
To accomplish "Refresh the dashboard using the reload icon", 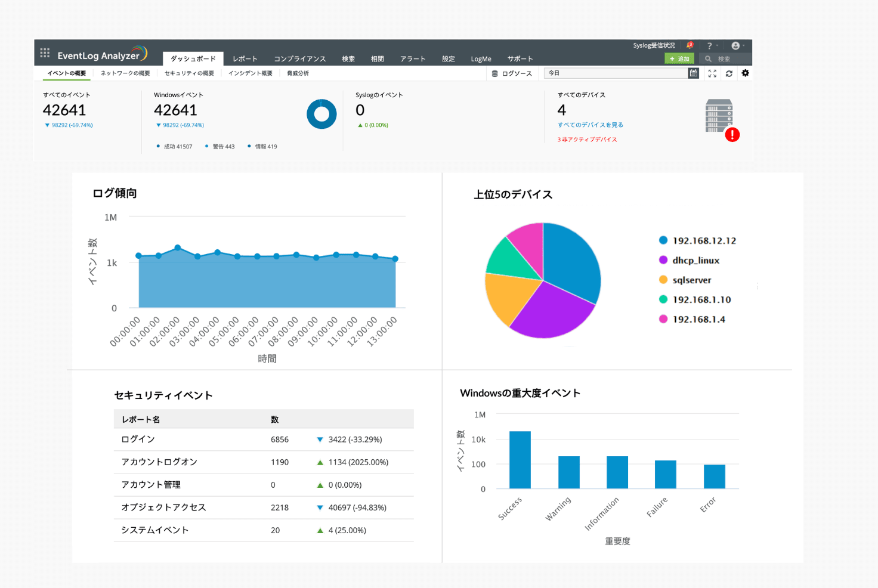I will point(729,73).
